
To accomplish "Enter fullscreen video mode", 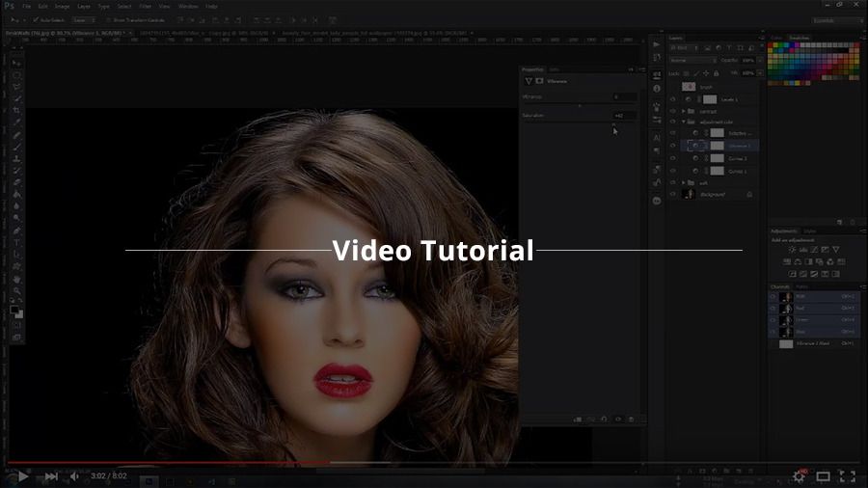I will 847,475.
